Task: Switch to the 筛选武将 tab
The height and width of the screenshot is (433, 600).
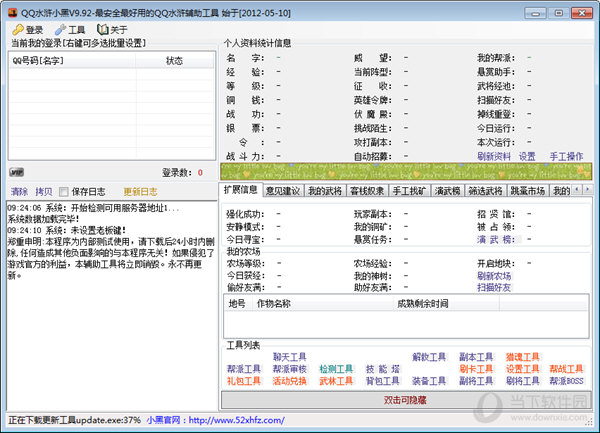Action: tap(485, 190)
